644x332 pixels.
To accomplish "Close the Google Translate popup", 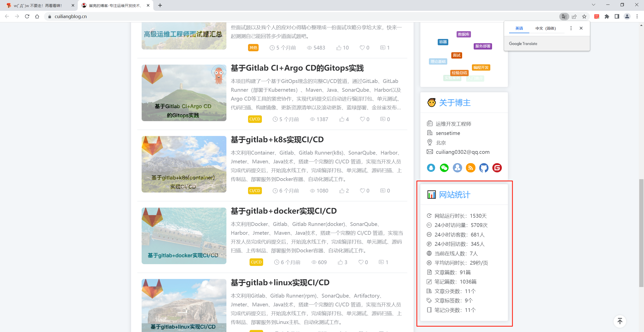I will point(581,28).
